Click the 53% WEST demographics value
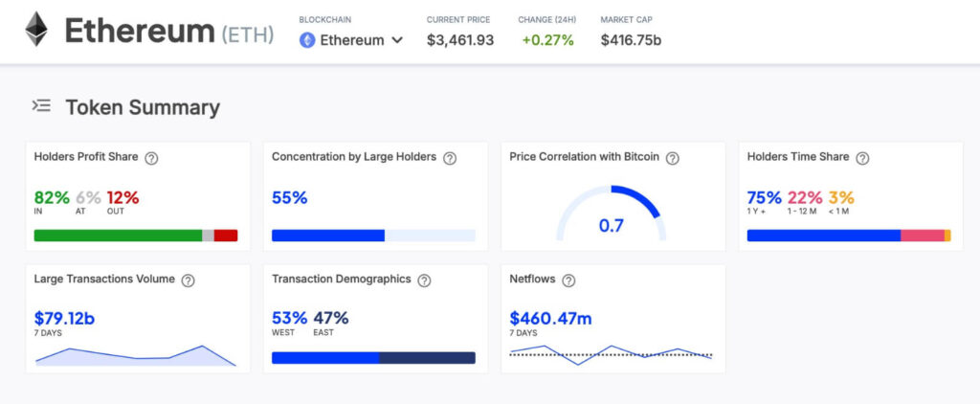The height and width of the screenshot is (404, 980). [x=289, y=319]
